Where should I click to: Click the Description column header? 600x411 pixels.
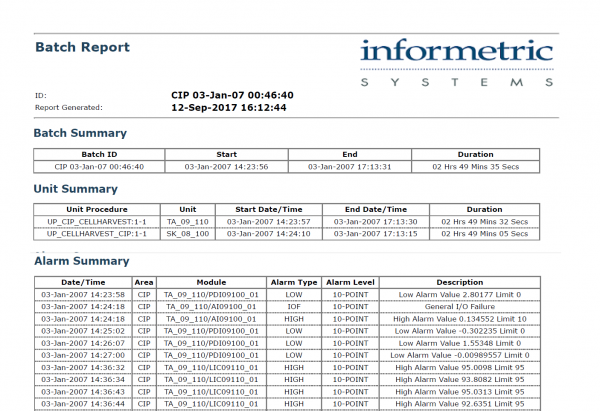tap(460, 282)
